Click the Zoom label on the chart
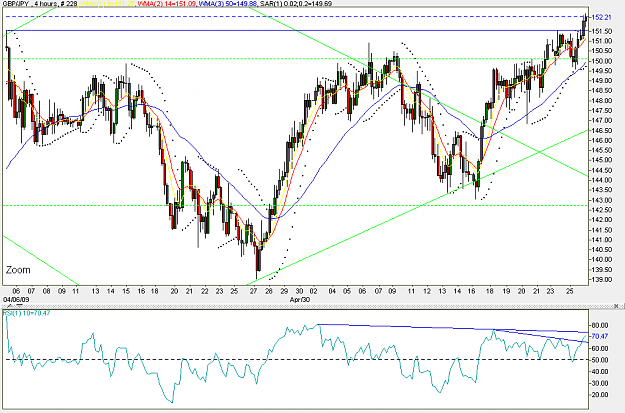 coord(18,270)
